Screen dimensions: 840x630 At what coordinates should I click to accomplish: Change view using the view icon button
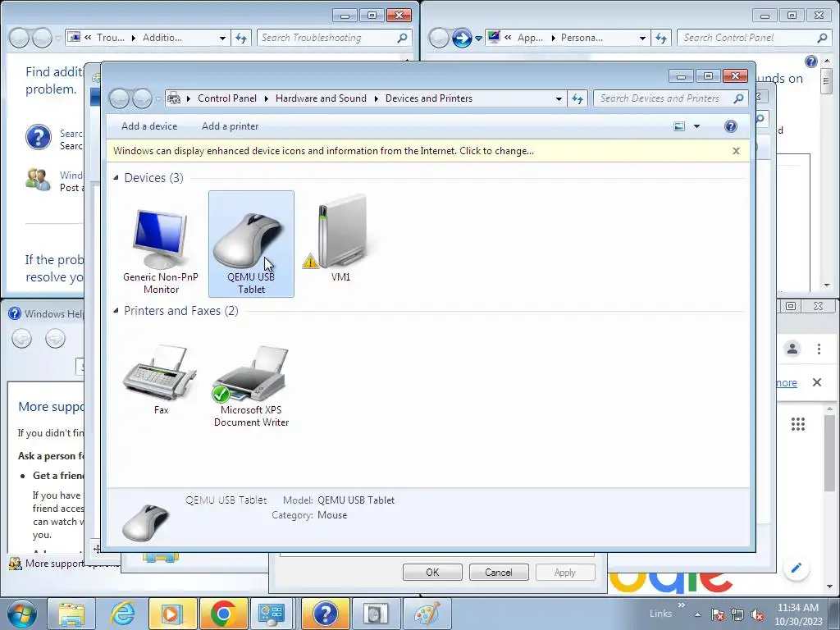click(x=679, y=126)
